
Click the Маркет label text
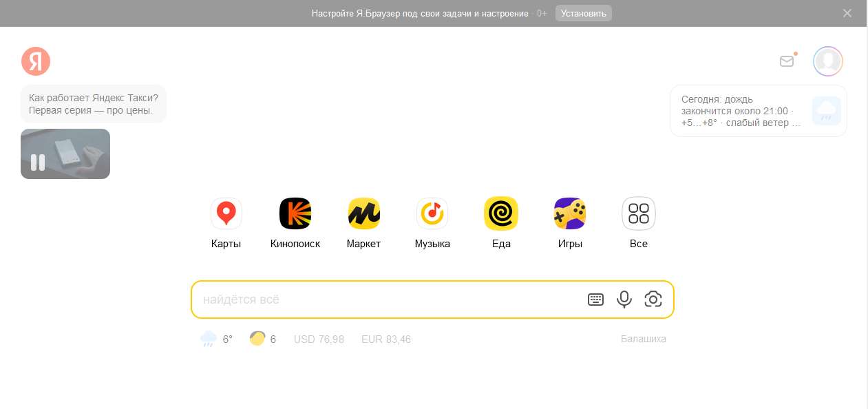pos(363,244)
